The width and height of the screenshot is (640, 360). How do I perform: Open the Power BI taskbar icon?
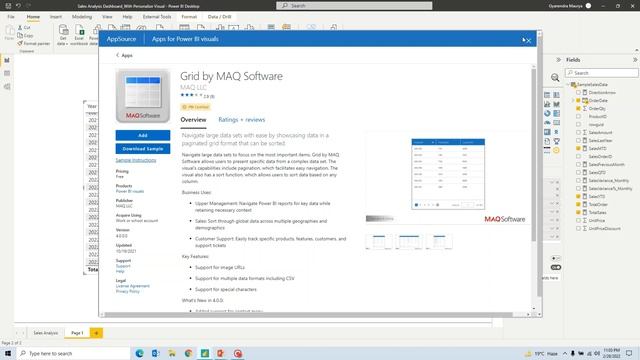(x=205, y=353)
